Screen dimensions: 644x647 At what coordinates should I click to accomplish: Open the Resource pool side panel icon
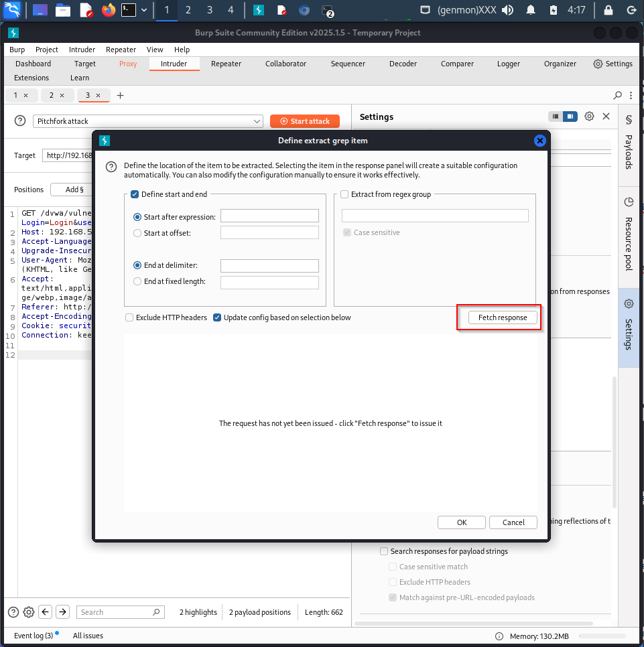point(629,202)
